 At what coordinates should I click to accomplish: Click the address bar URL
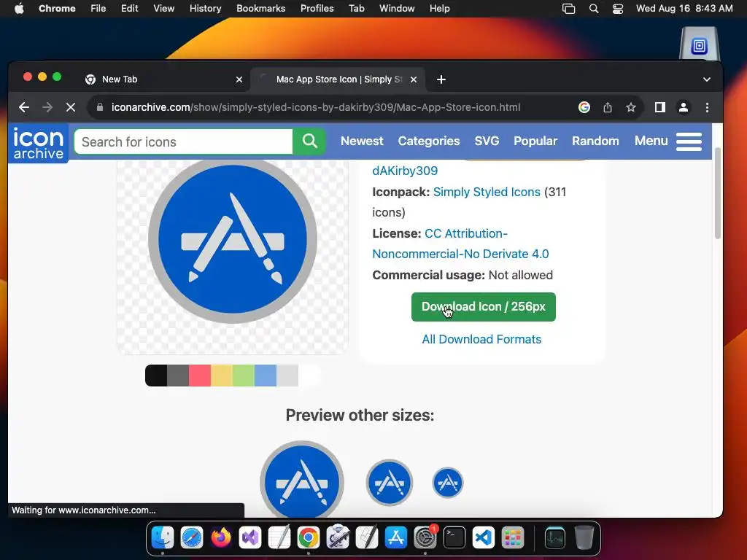click(x=315, y=108)
